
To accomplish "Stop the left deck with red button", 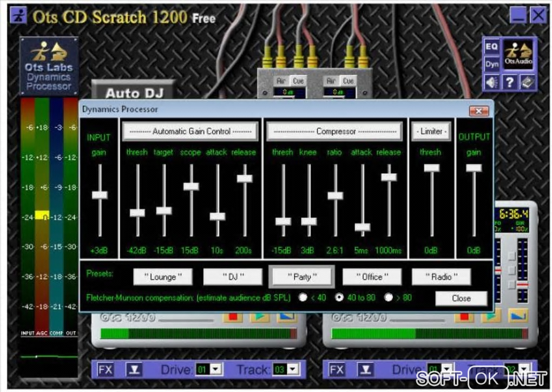I will tap(233, 317).
